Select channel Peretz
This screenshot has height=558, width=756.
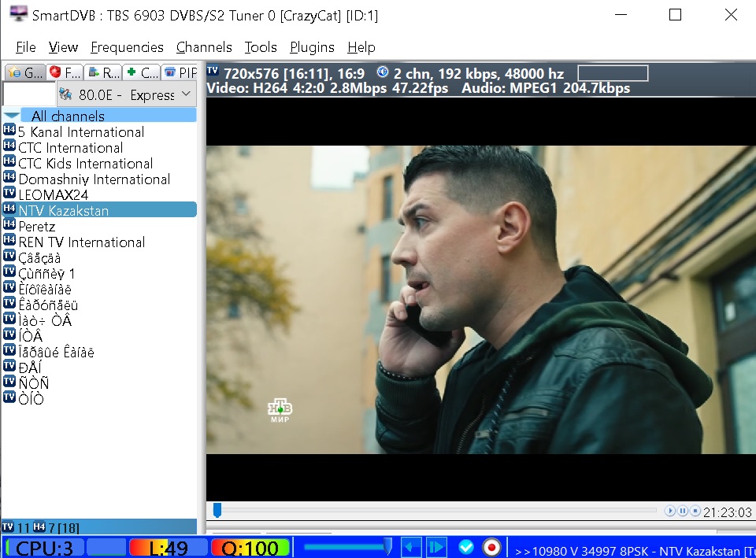pyautogui.click(x=37, y=227)
